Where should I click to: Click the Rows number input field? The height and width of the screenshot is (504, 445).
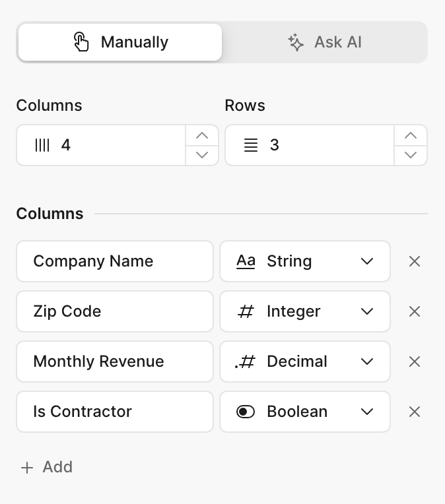tap(324, 145)
